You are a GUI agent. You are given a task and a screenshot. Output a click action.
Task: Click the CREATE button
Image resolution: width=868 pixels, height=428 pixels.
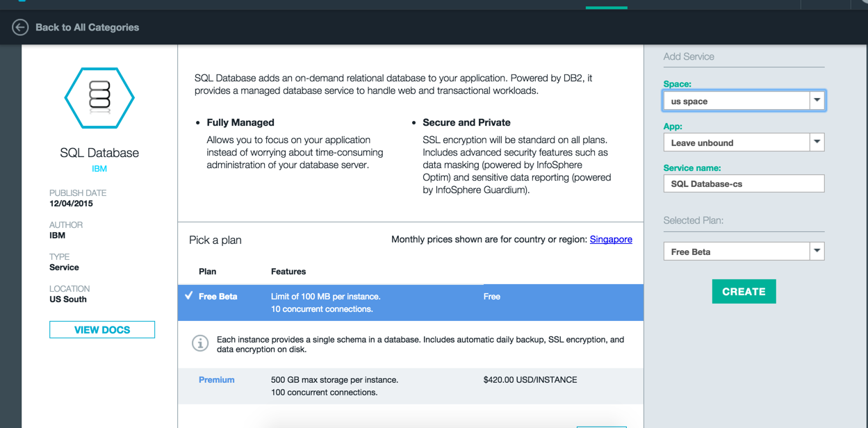point(744,292)
